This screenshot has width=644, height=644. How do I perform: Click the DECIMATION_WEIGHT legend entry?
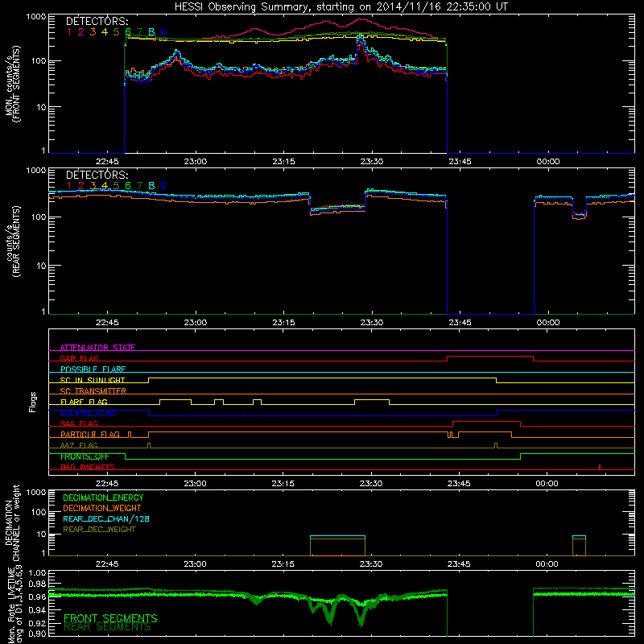coord(102,508)
